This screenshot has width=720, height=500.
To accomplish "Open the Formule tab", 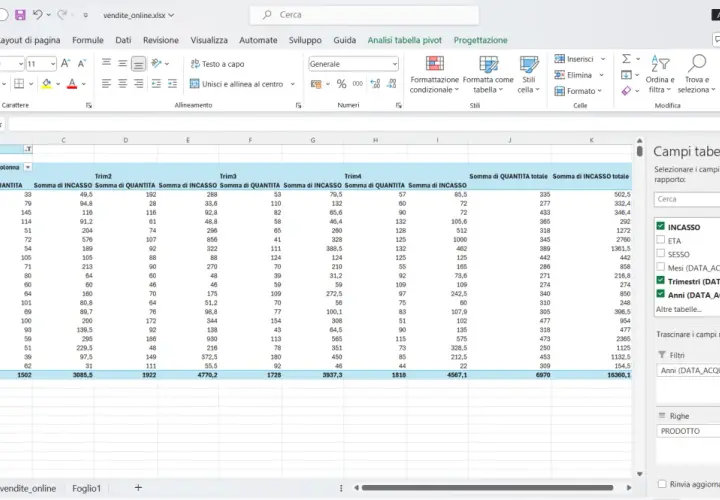I will click(x=88, y=40).
